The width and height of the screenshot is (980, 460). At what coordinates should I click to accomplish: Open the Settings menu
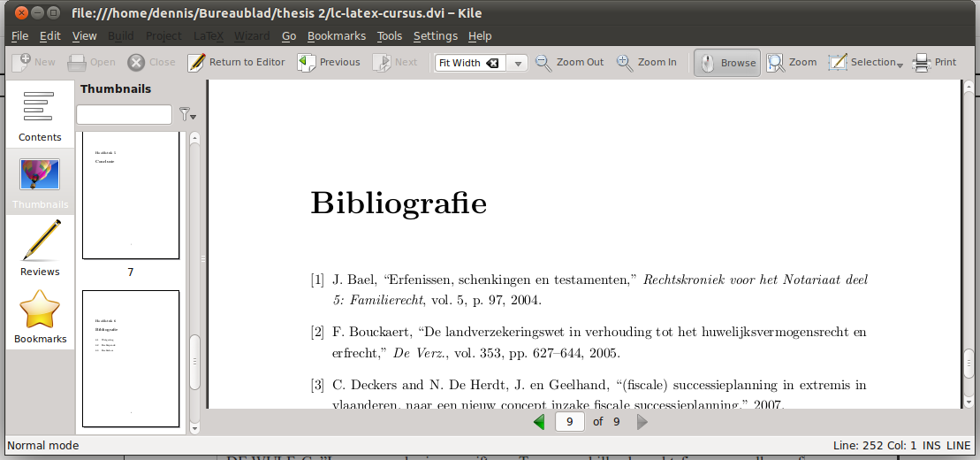(436, 36)
